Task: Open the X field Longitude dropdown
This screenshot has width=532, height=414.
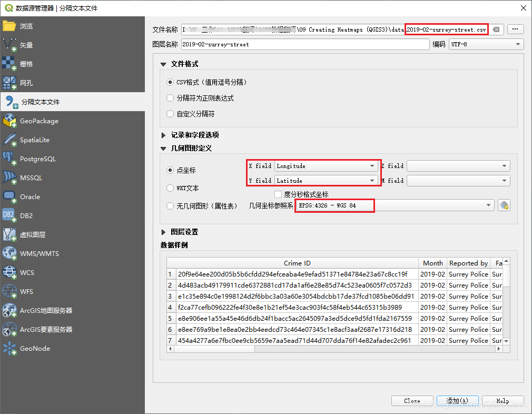Action: 326,166
